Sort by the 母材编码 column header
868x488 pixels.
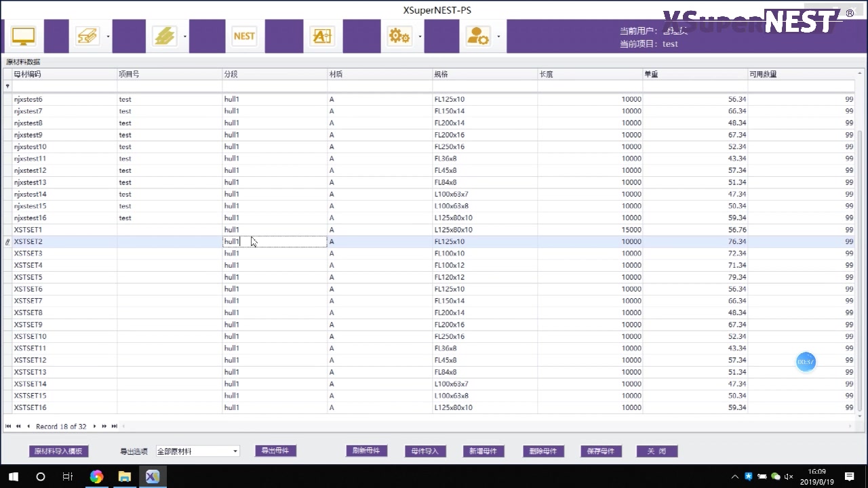click(64, 74)
